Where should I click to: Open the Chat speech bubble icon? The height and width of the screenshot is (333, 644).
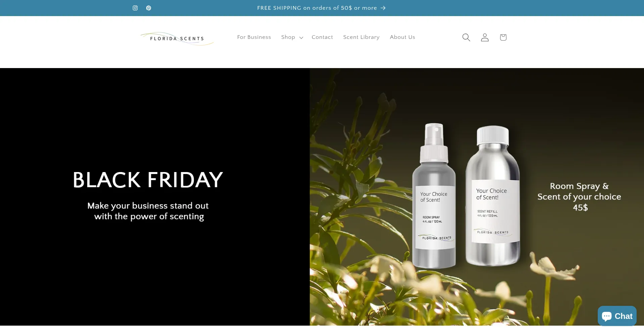607,316
